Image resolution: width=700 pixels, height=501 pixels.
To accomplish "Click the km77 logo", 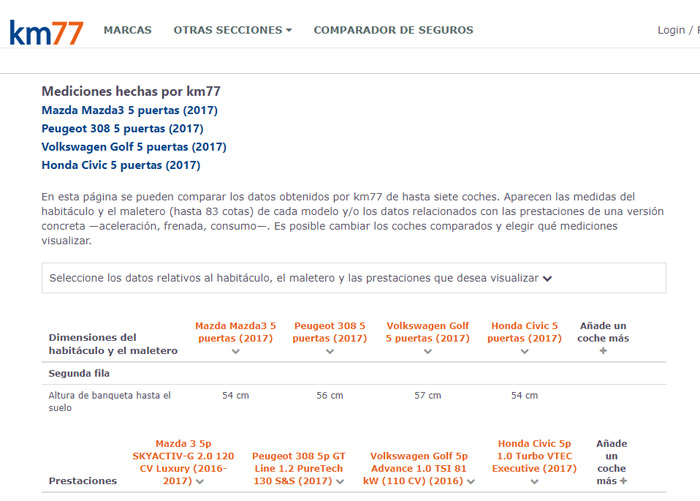I will 47,30.
